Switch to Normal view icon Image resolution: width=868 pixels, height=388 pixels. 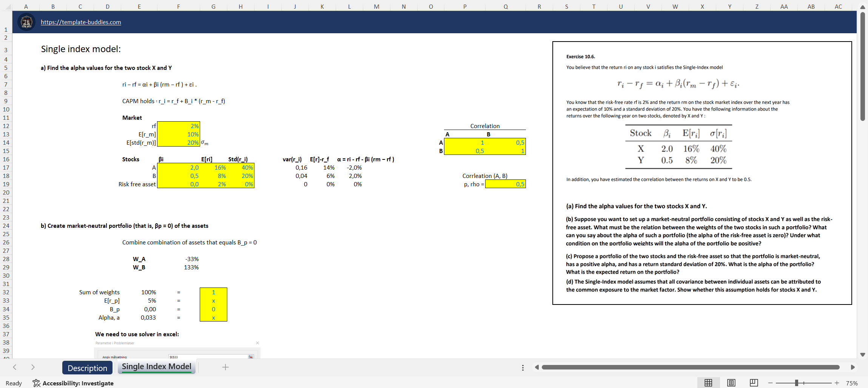click(708, 383)
